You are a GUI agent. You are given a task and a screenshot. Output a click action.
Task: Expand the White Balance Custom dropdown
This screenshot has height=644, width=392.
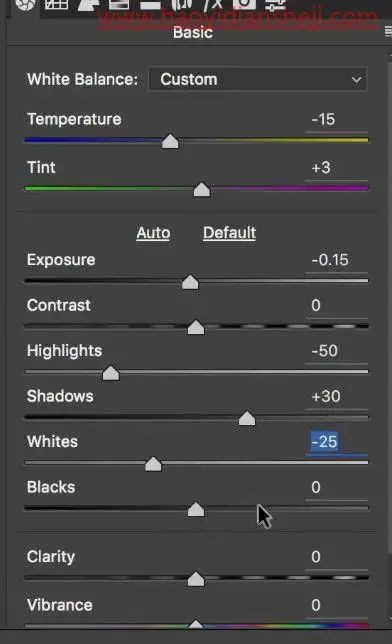[258, 79]
